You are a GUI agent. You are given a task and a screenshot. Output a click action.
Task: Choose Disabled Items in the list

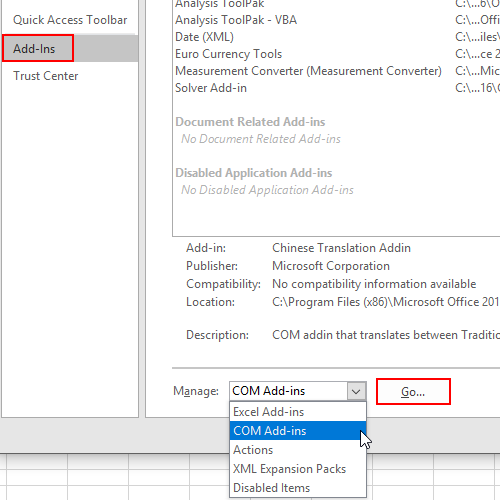298,488
